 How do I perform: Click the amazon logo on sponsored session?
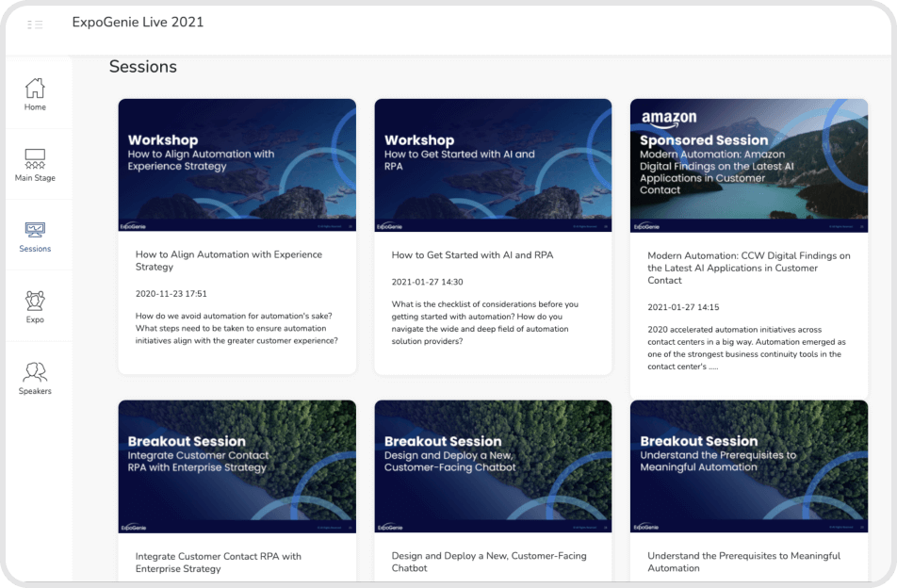pos(669,118)
